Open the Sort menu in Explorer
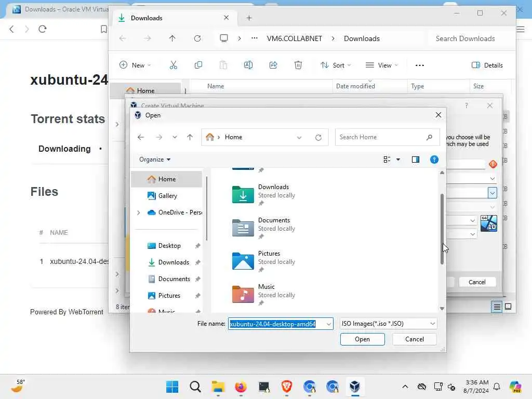The width and height of the screenshot is (532, 399). (336, 65)
